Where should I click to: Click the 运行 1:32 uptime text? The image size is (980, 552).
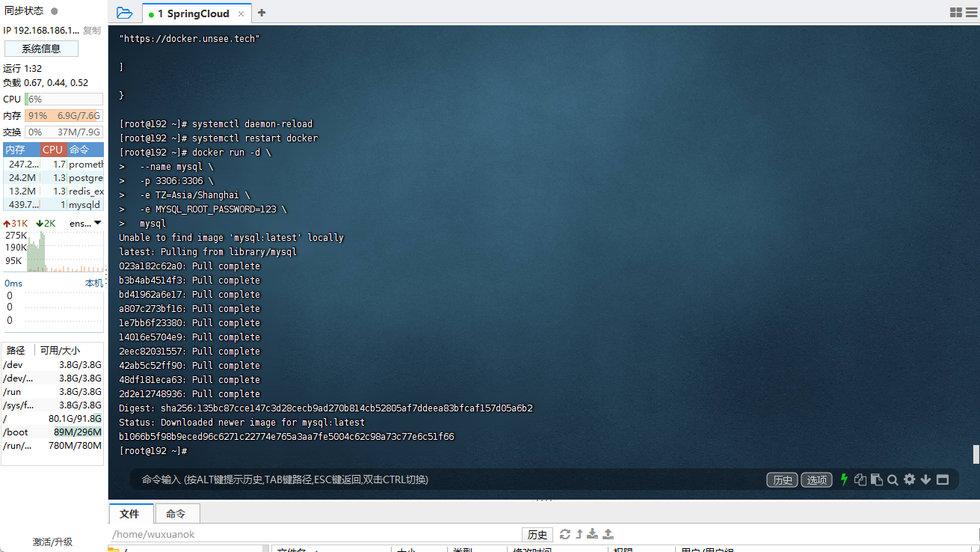[22, 68]
